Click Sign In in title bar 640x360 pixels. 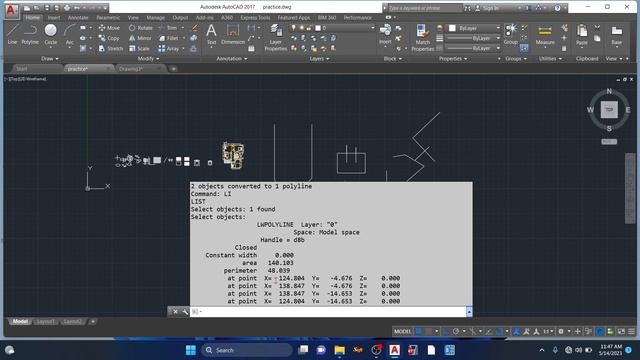490,8
